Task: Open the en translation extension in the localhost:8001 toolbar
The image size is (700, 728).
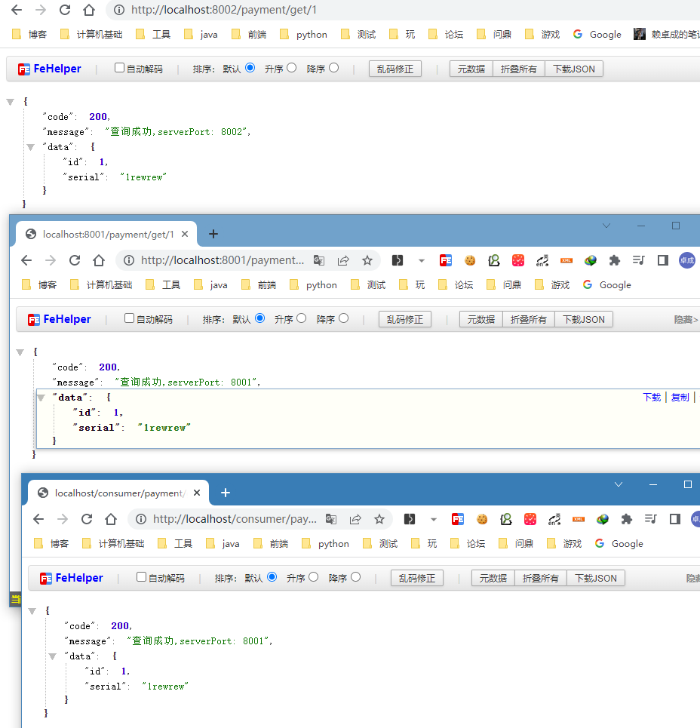Action: [x=542, y=260]
